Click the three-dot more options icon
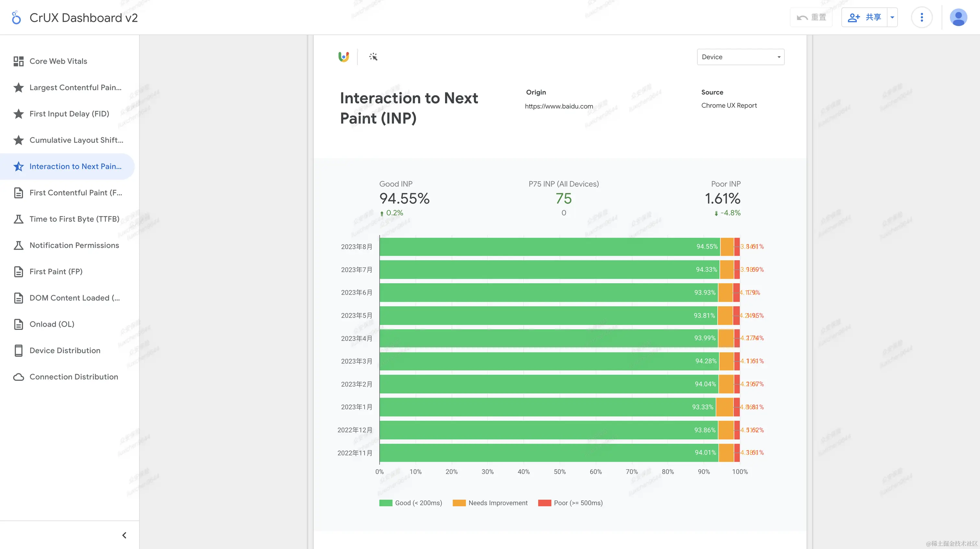Screen dimensions: 980x549 [x=921, y=18]
